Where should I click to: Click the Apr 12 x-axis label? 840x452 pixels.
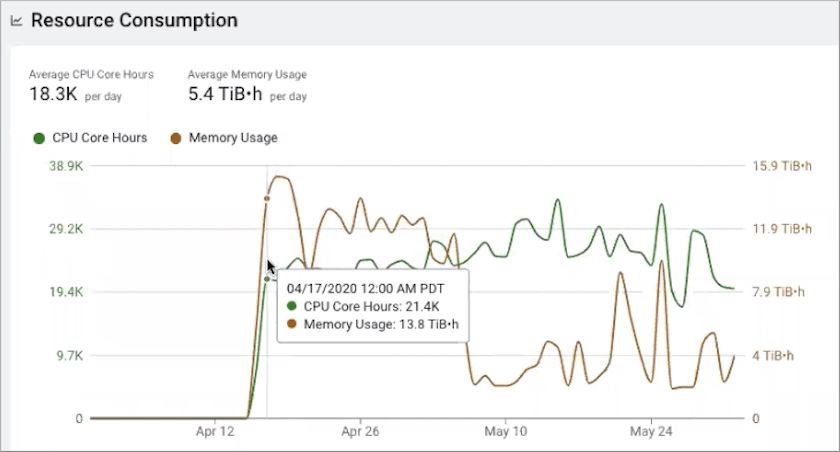point(215,433)
